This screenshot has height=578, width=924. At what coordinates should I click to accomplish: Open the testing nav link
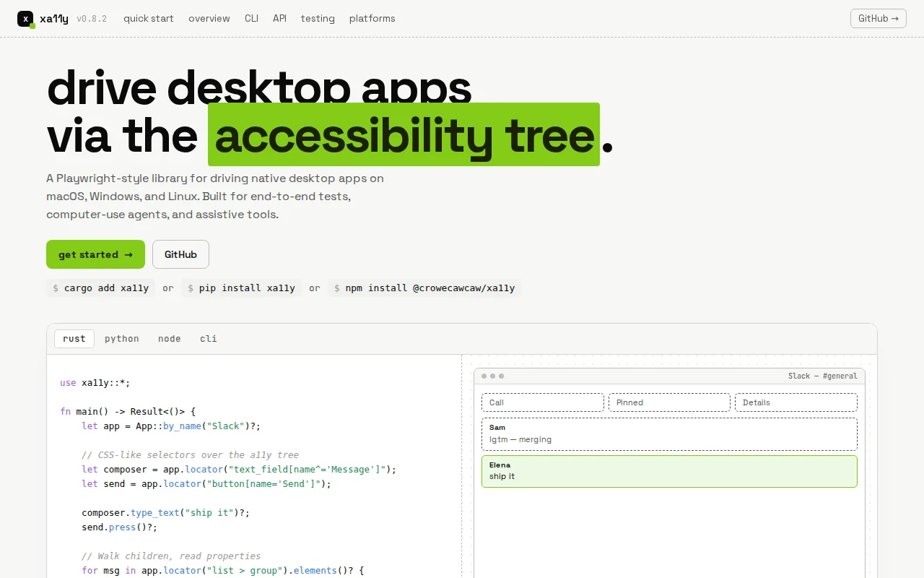[x=318, y=19]
